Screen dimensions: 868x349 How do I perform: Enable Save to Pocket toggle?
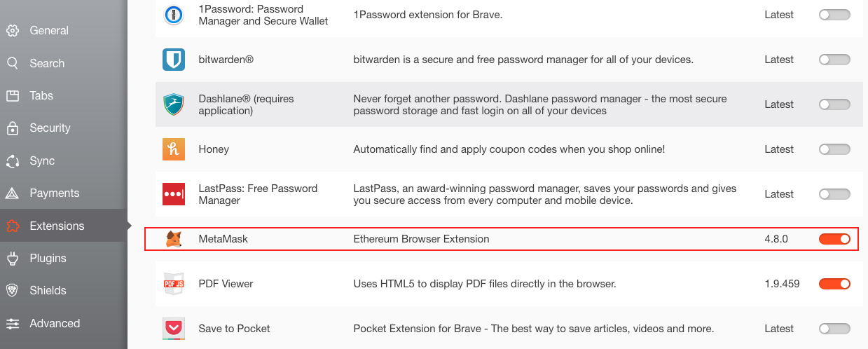(834, 329)
